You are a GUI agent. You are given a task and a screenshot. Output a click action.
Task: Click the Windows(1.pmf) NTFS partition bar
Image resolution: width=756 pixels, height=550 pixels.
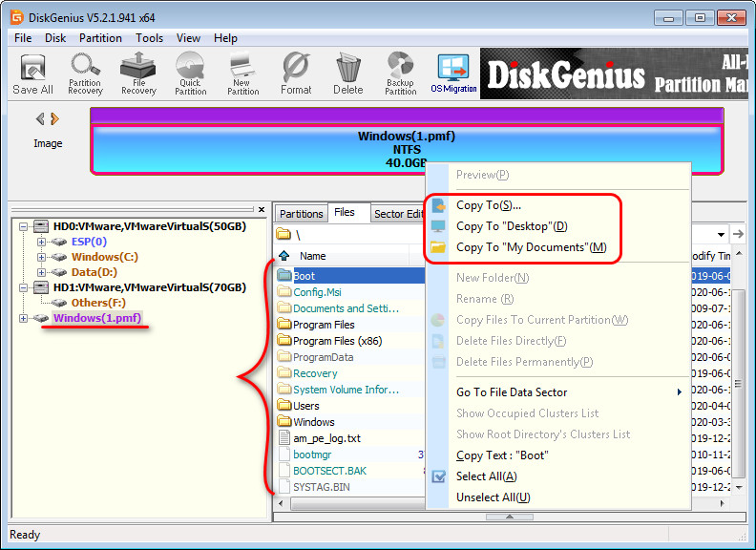[x=407, y=149]
